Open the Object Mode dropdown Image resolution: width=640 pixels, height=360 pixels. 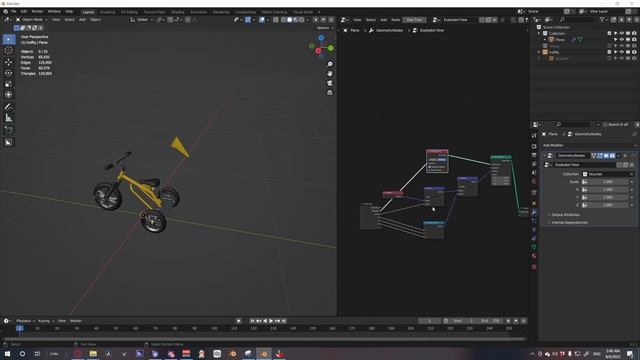click(31, 20)
